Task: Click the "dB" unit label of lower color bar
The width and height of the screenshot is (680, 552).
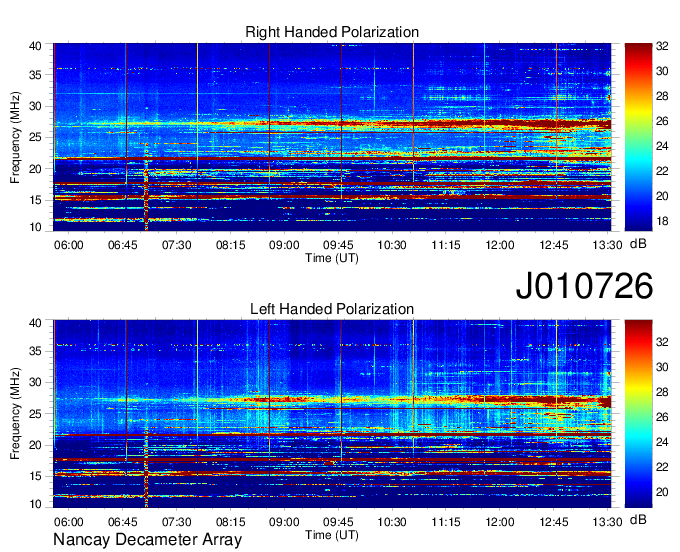Action: coord(638,519)
